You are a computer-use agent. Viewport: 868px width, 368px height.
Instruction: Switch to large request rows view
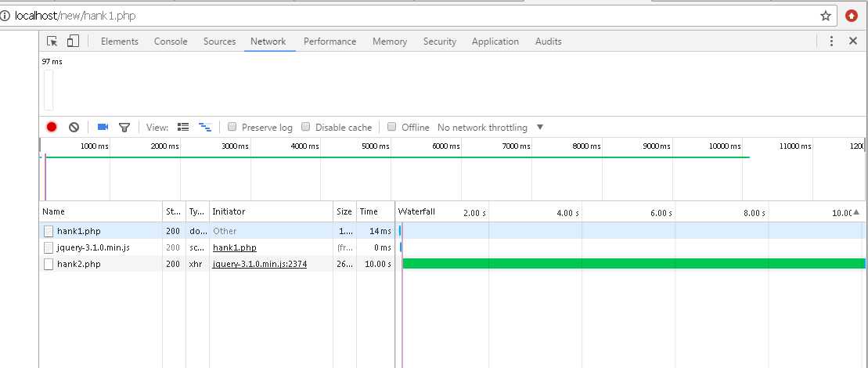tap(183, 127)
